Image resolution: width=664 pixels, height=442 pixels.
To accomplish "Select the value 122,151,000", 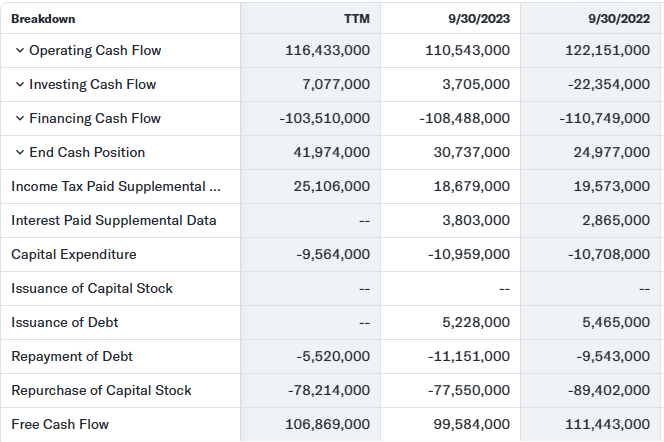I will tap(608, 50).
